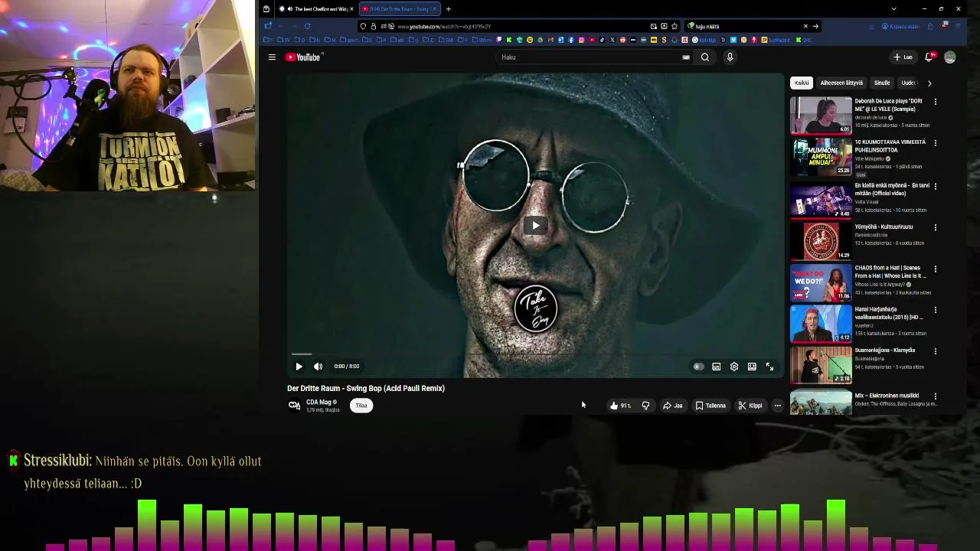
Task: Show more filter chips with right chevron
Action: (x=929, y=83)
